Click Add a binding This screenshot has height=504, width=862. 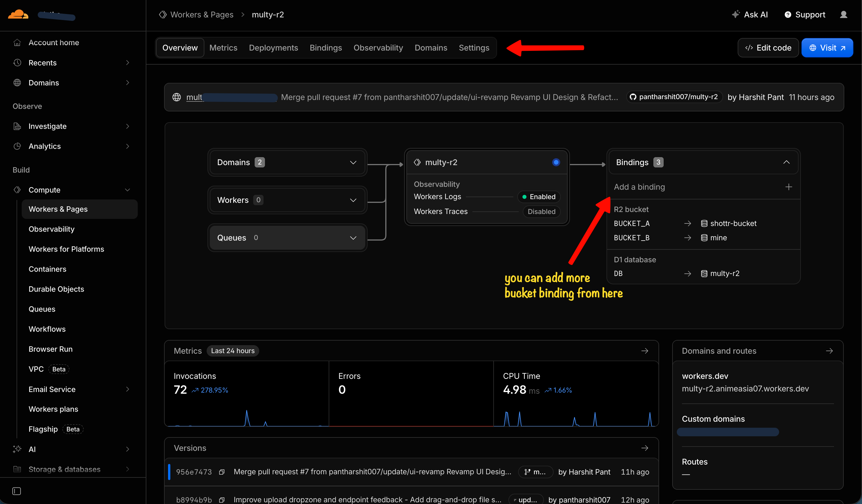point(639,187)
